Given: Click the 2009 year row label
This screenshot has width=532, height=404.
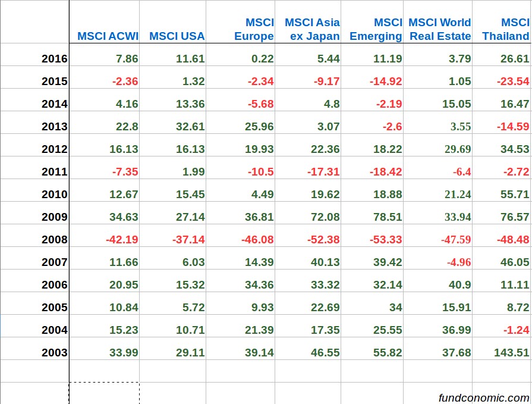Looking at the screenshot, I should pyautogui.click(x=55, y=217).
